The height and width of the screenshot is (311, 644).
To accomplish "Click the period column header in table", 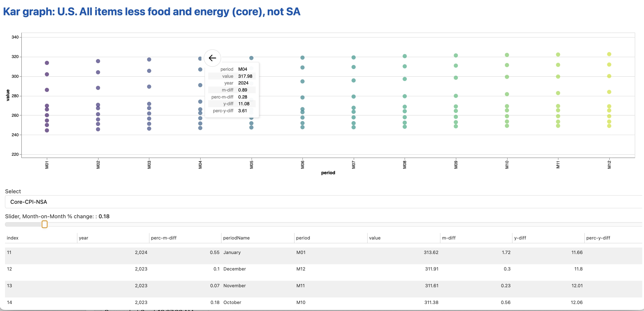I will tap(303, 238).
